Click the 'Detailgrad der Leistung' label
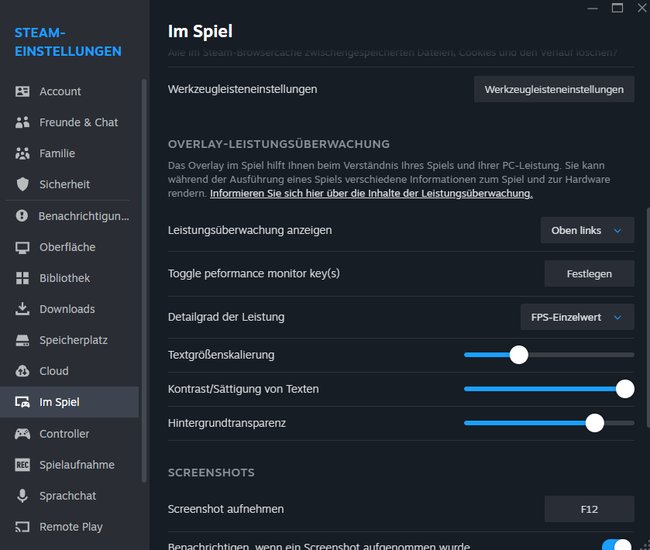Viewport: 650px width, 550px height. click(226, 317)
